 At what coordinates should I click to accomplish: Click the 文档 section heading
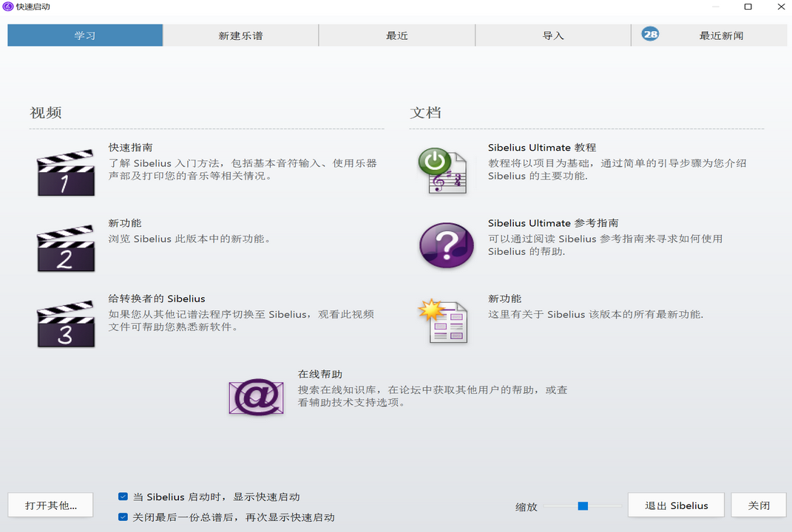(425, 112)
